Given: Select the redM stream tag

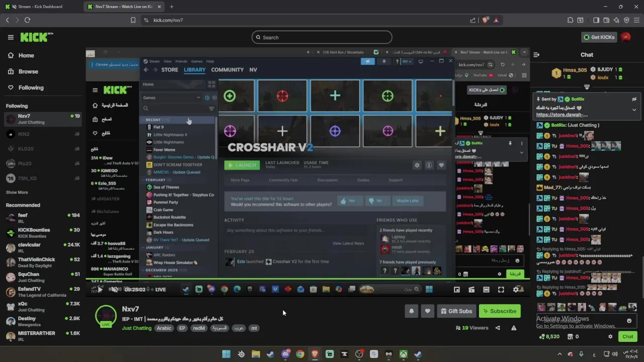Looking at the screenshot, I should click(x=199, y=328).
